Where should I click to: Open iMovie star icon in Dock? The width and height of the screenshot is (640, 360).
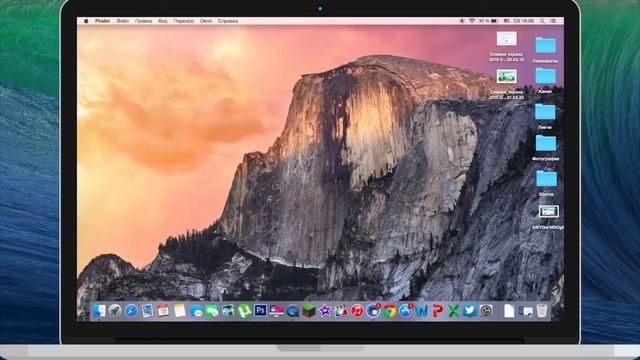(325, 311)
